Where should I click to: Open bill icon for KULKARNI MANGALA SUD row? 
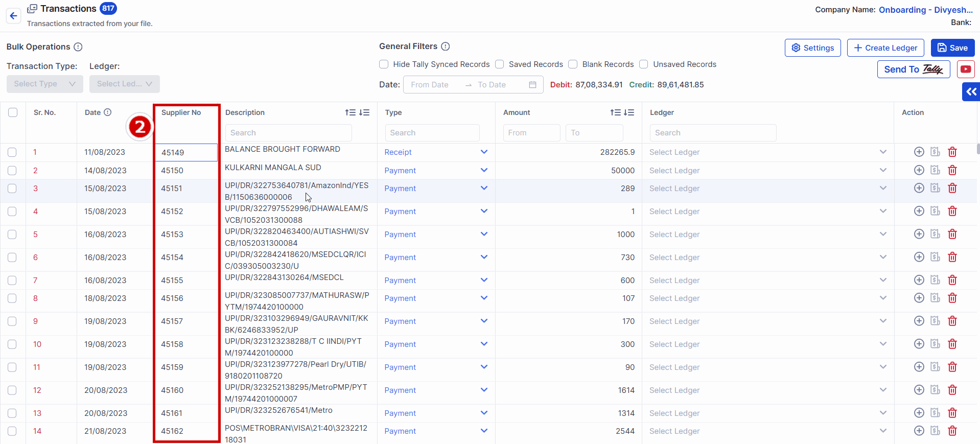936,170
